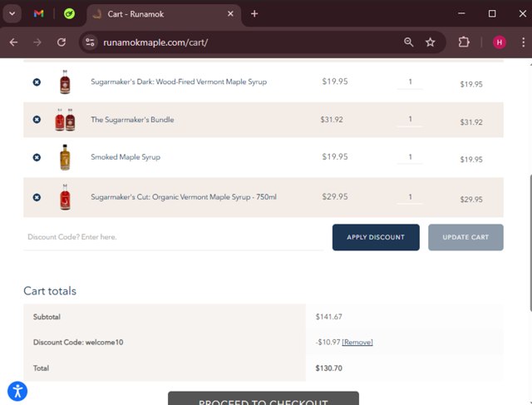
Task: Open the Gmail pinned tab
Action: click(39, 13)
